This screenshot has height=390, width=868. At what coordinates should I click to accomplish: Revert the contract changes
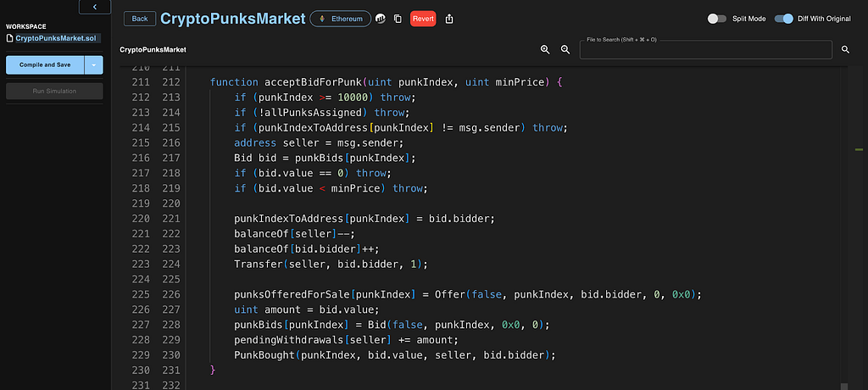[x=423, y=19]
